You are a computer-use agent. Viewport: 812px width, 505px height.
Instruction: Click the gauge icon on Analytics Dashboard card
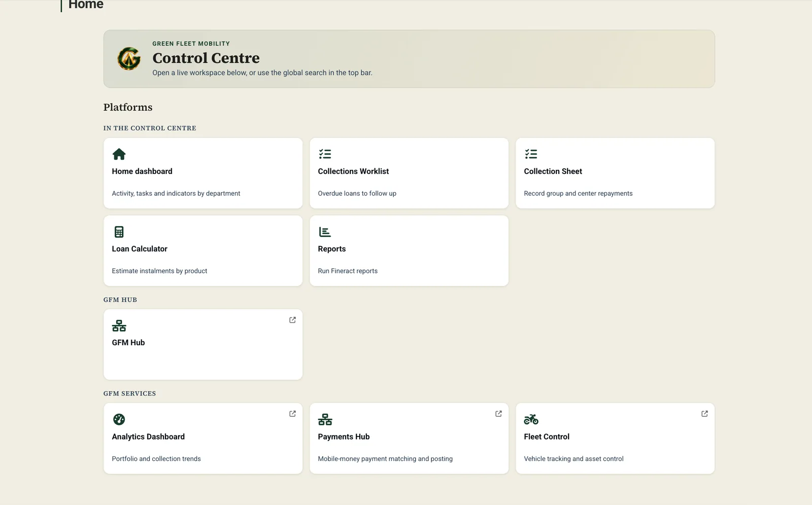point(119,419)
